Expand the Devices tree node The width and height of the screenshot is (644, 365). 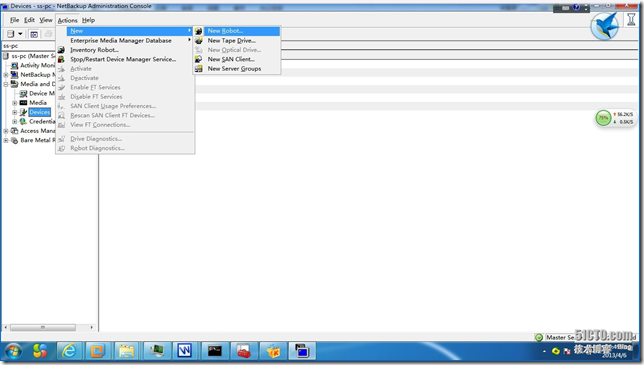(14, 112)
